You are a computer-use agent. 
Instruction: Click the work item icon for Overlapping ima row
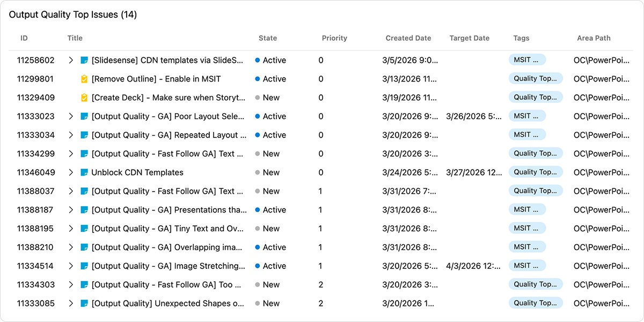click(84, 247)
